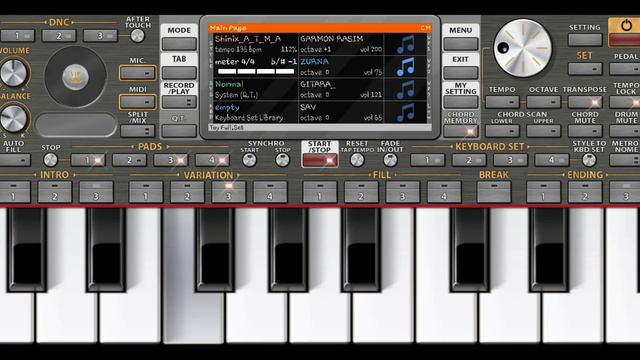Click the Tempo button
Image resolution: width=640 pixels, height=360 pixels.
coord(502,102)
